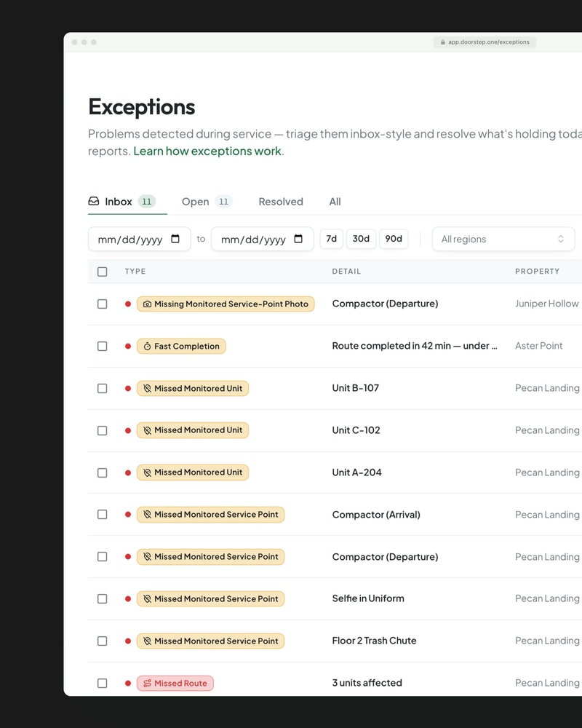Click the 'Aster Point' property cell

tap(538, 346)
